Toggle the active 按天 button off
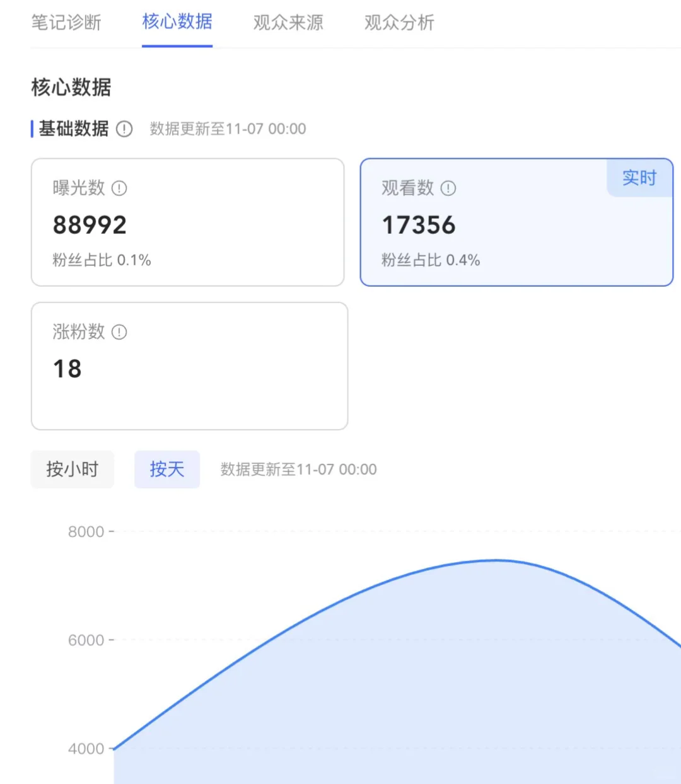 [166, 469]
